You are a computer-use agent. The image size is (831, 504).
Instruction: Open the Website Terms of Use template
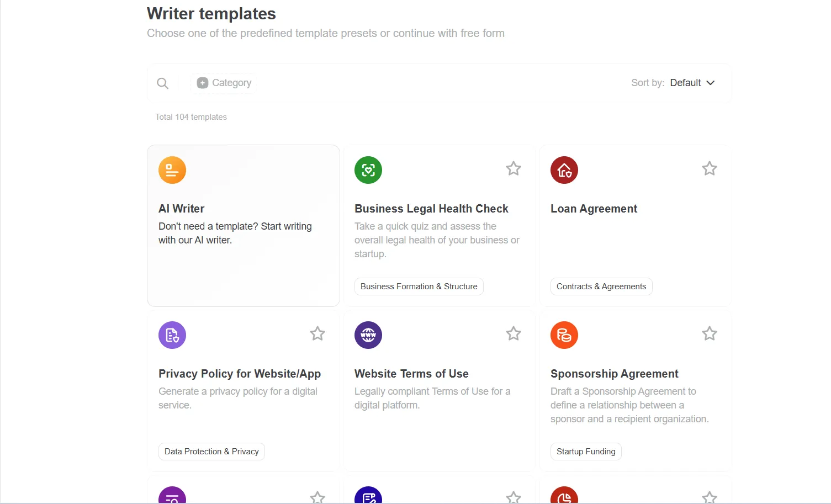(411, 374)
